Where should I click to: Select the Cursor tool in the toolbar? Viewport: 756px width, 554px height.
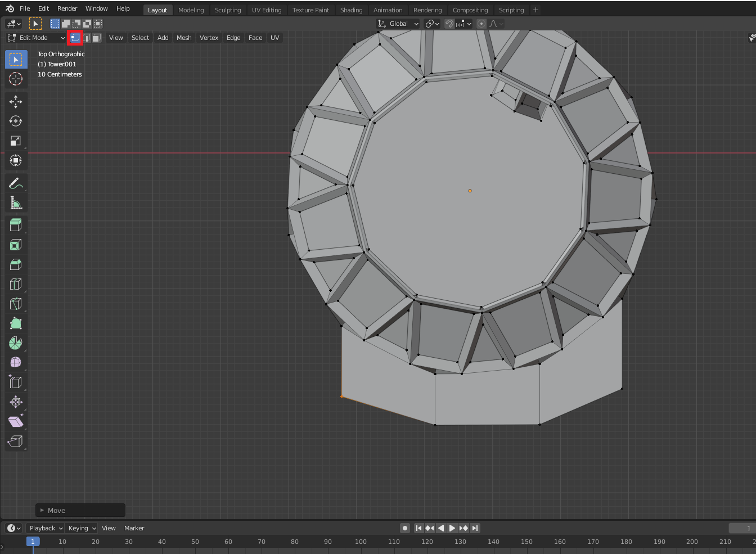16,79
